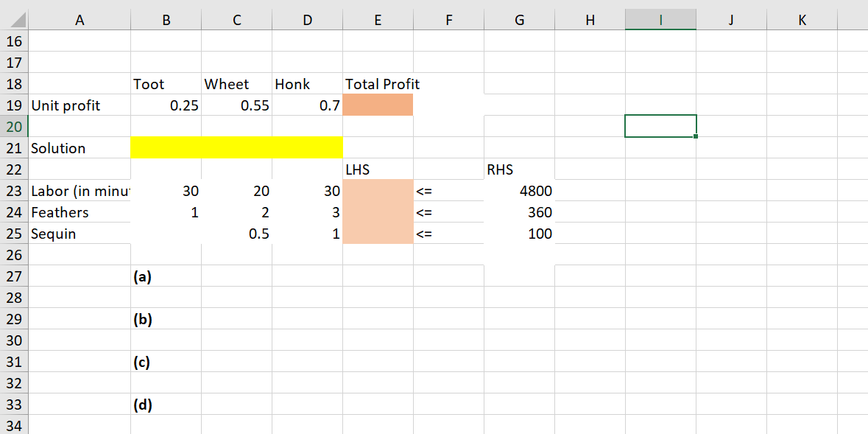Click the '<=' sign in Feathers row
Screen dimensions: 868x434
click(x=448, y=211)
